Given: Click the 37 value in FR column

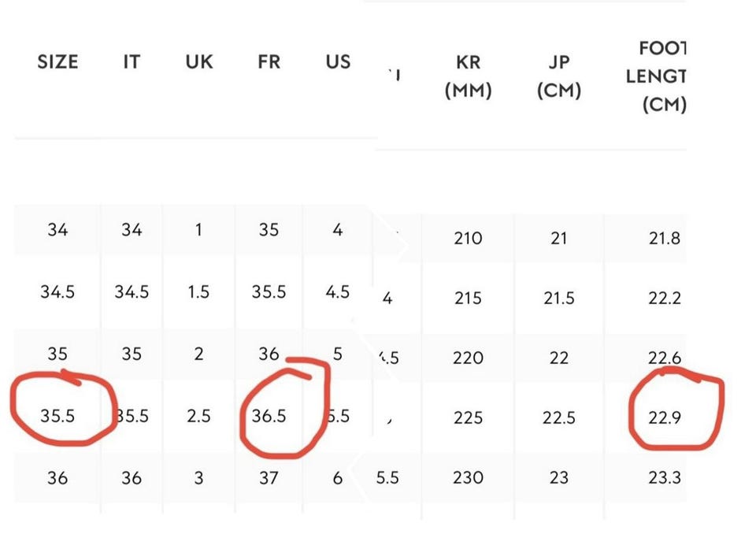Looking at the screenshot, I should 269,477.
